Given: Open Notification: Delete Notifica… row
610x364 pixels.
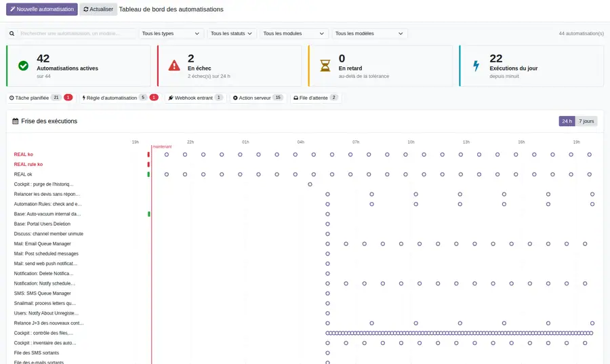Looking at the screenshot, I should point(43,274).
